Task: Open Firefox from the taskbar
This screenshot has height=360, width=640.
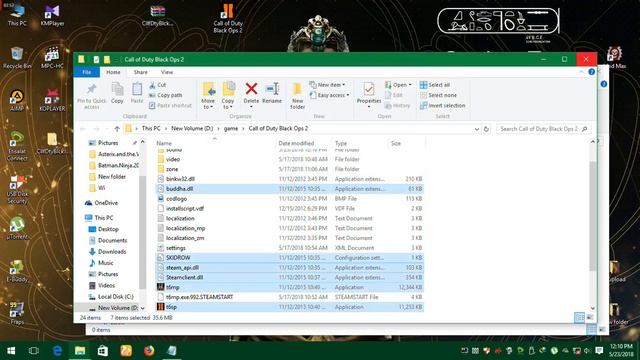Action: [x=149, y=350]
